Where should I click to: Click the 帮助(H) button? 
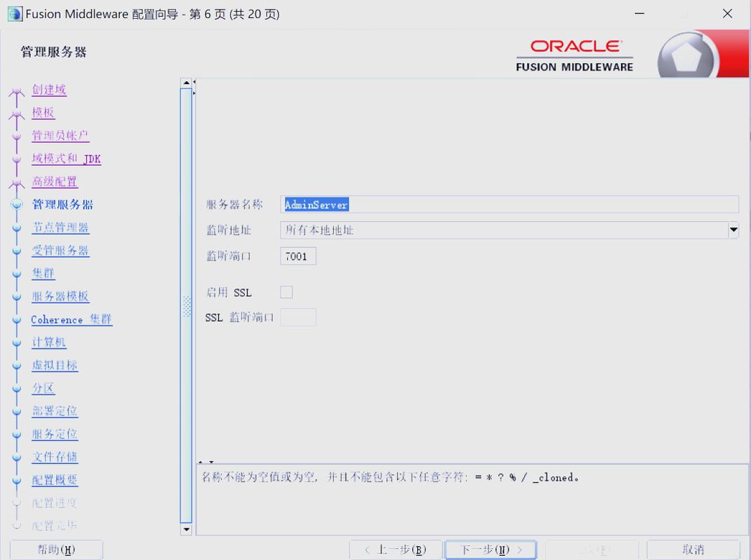point(56,549)
